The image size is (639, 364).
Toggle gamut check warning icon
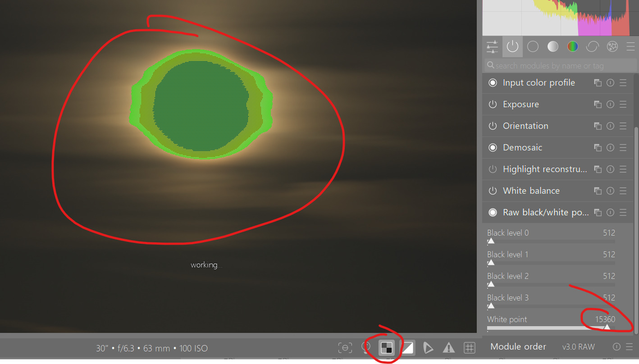tap(448, 348)
